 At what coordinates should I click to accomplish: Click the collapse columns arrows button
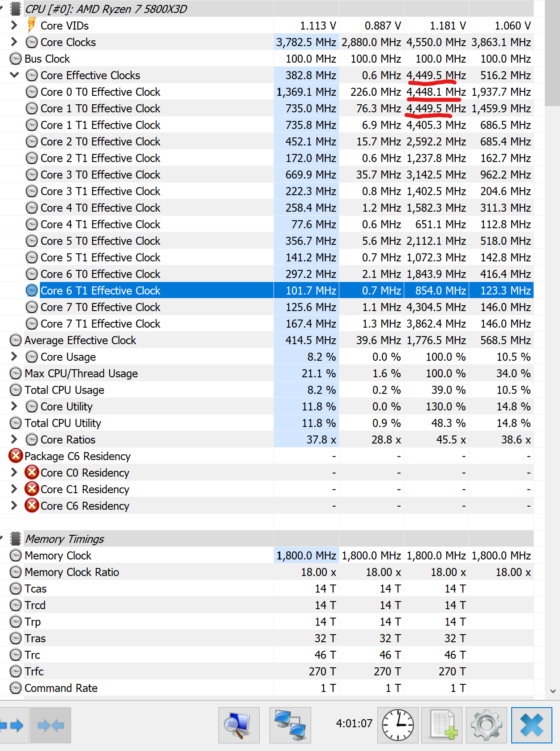coord(51,725)
